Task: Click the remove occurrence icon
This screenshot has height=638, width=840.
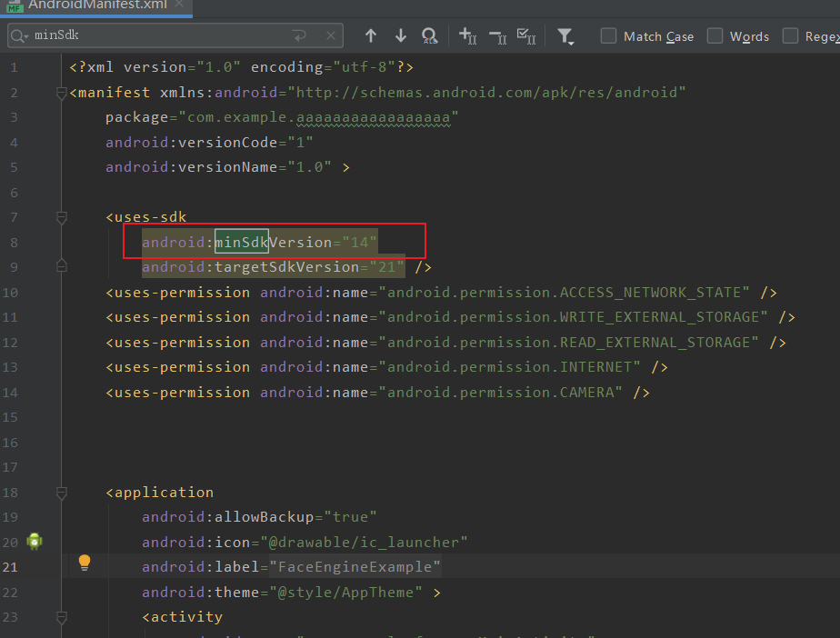Action: tap(496, 36)
